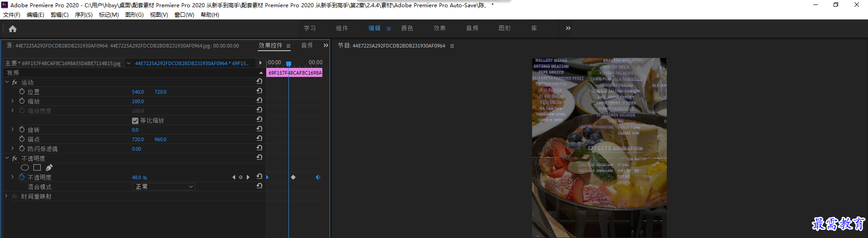The width and height of the screenshot is (868, 238).
Task: Reset the 防闪烁滤镜 parameter
Action: click(259, 148)
